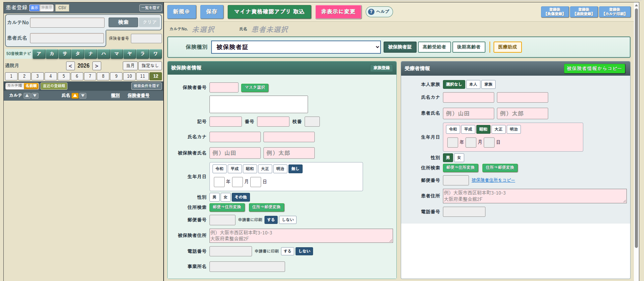644x281 pixels.
Task: Import from マイナ資格確認アプリ
Action: [269, 12]
